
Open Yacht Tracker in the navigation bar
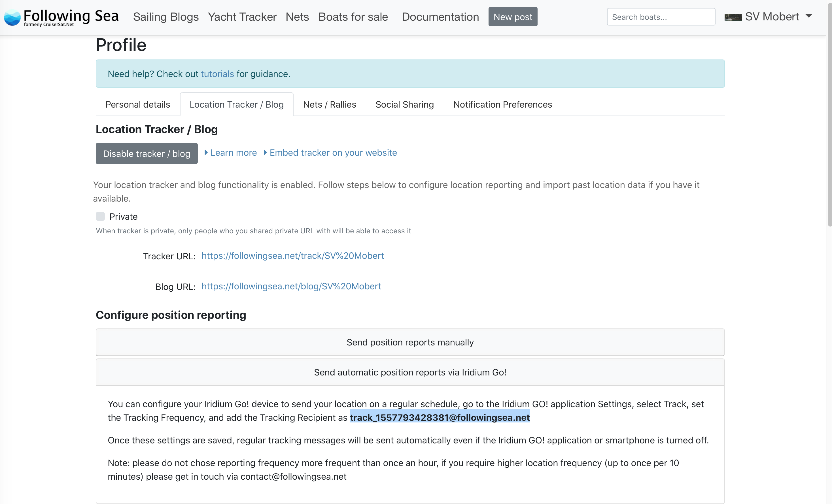click(242, 17)
